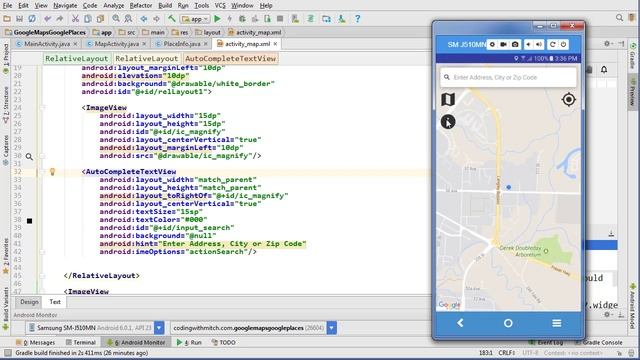
Task: Click the Copy icon in toolbar
Action: pos(88,19)
